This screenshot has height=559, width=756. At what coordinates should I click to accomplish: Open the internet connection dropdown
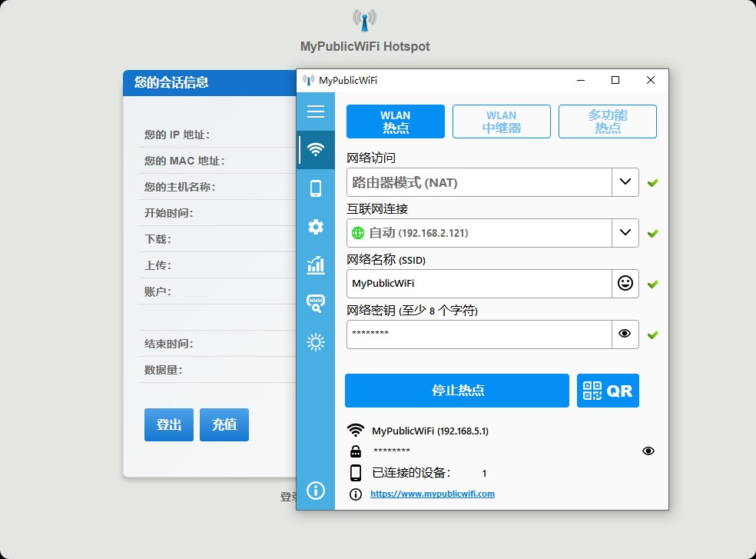(x=625, y=232)
